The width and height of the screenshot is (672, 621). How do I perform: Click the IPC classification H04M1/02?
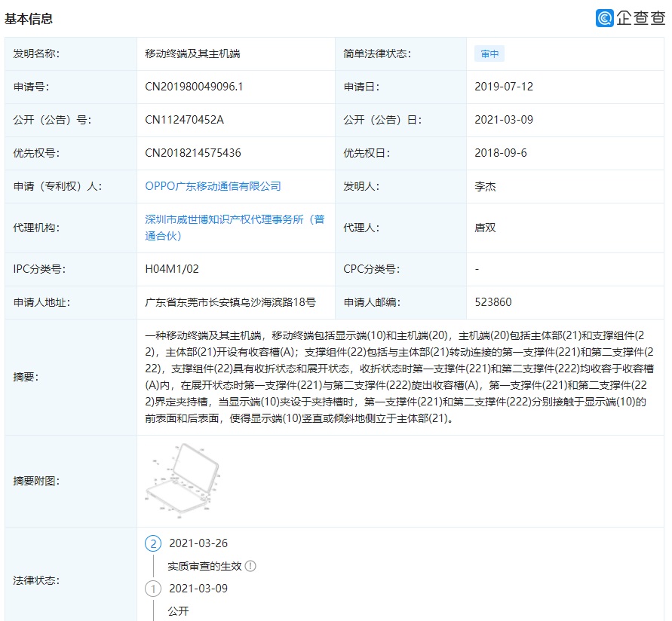point(172,269)
